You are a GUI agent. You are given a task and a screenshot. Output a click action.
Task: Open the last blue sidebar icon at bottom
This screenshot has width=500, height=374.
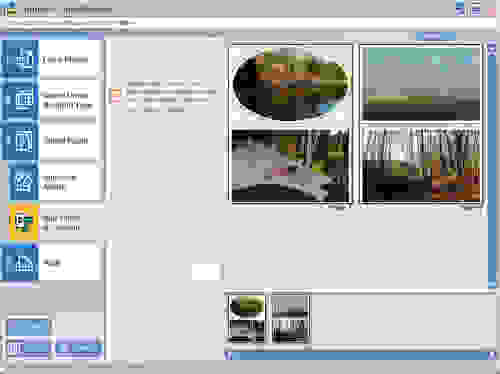tap(20, 263)
